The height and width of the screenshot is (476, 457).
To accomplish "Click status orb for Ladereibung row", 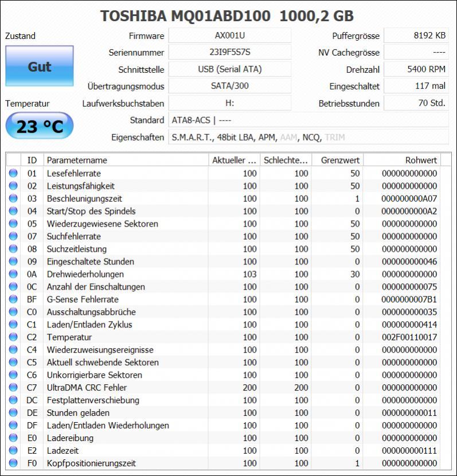I will (x=13, y=438).
